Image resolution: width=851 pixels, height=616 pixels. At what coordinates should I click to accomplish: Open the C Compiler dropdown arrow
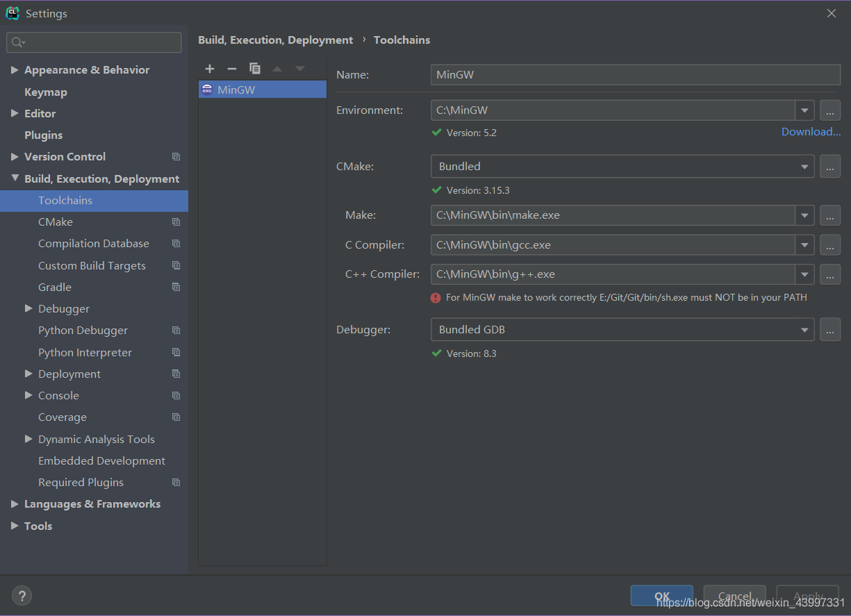(x=804, y=244)
